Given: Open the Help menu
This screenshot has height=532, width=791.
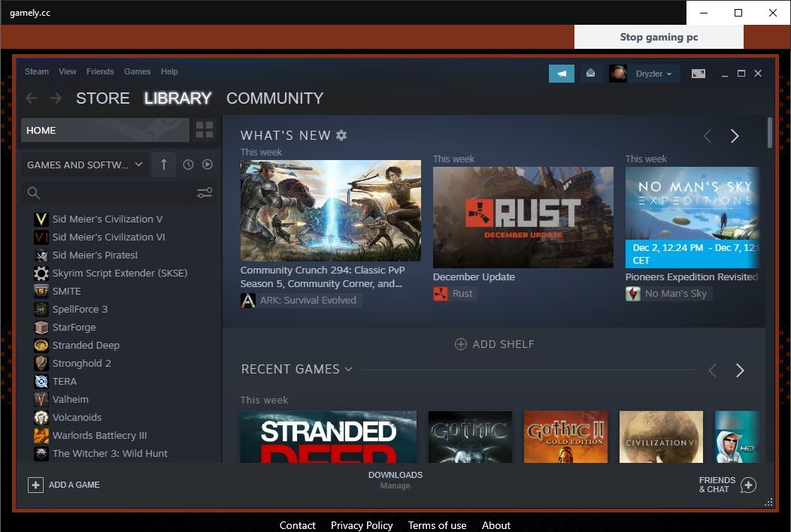Looking at the screenshot, I should [x=169, y=71].
